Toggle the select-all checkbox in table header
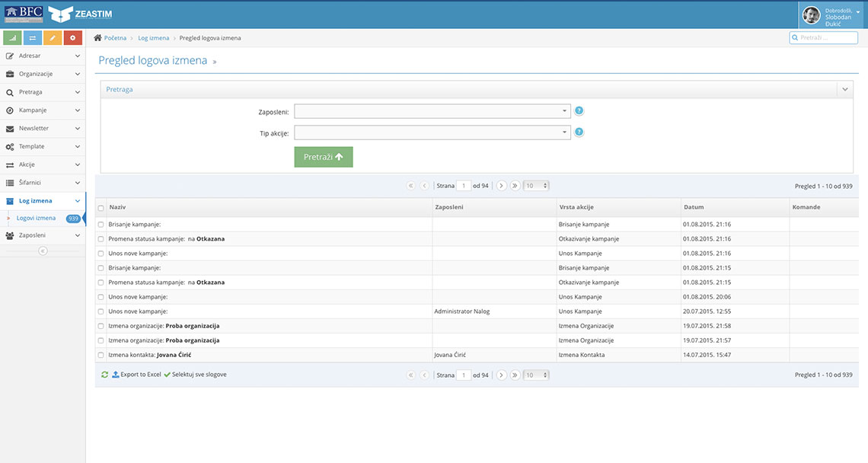The height and width of the screenshot is (463, 868). click(101, 208)
